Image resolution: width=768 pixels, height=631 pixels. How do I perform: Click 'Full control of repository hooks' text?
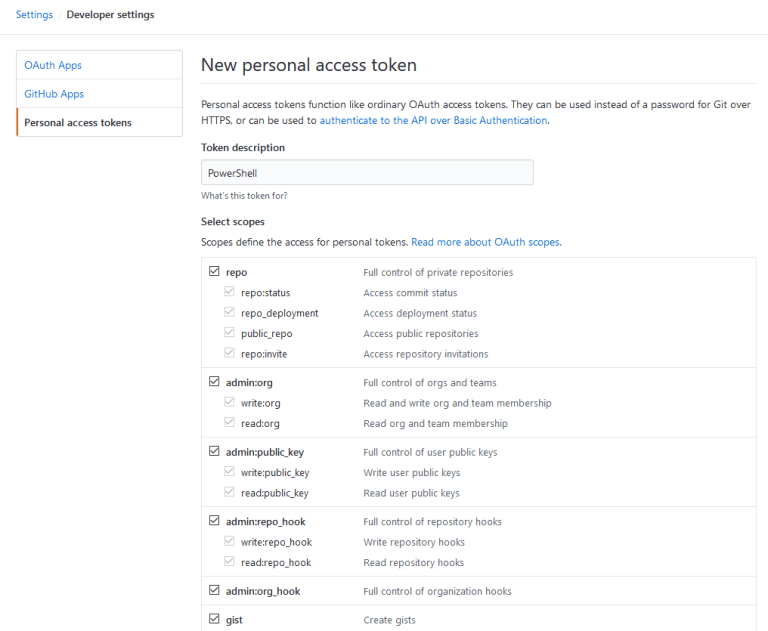click(x=432, y=522)
